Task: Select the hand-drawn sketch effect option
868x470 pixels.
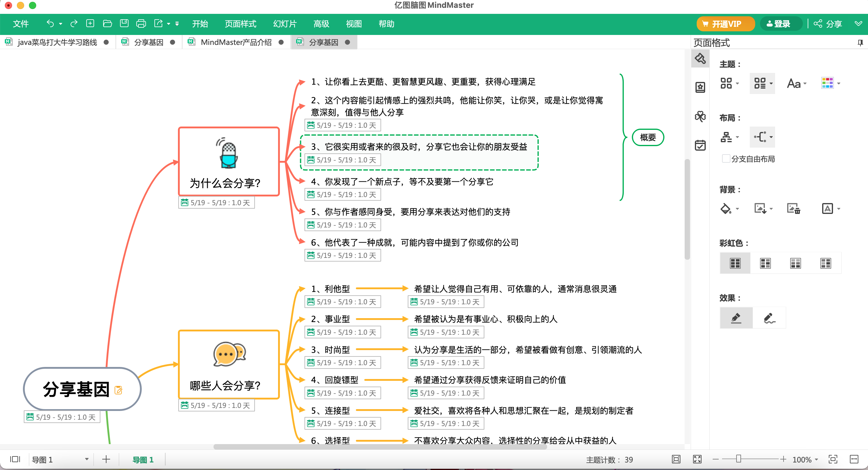Action: [769, 318]
